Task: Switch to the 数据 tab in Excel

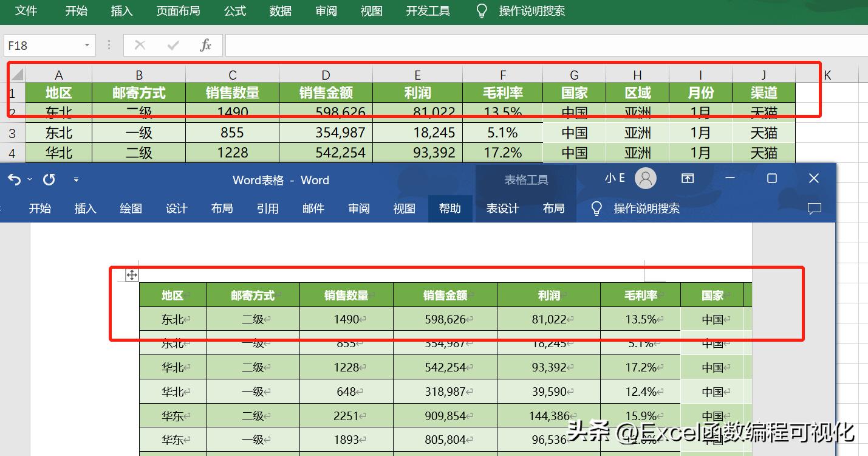Action: click(x=280, y=10)
